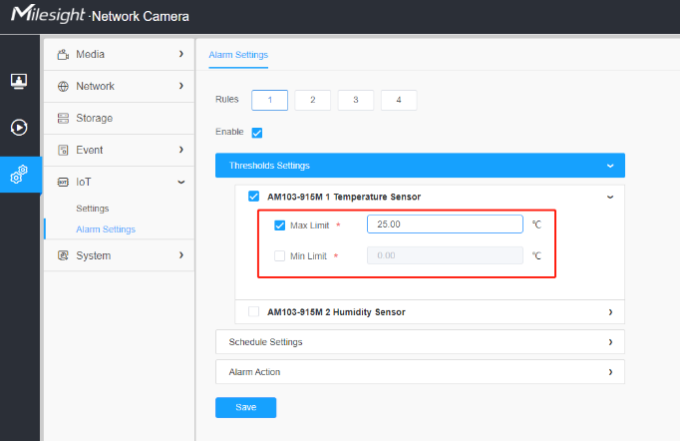Open the Alarm Settings tab

click(238, 55)
